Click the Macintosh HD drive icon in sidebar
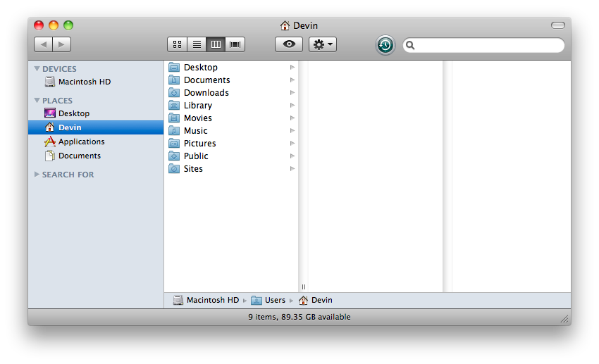Image resolution: width=599 pixels, height=364 pixels. click(49, 82)
